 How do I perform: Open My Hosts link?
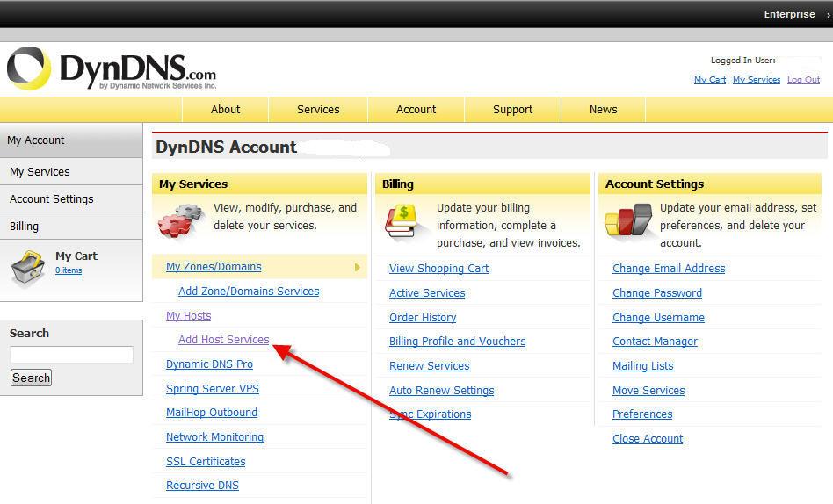pyautogui.click(x=189, y=316)
